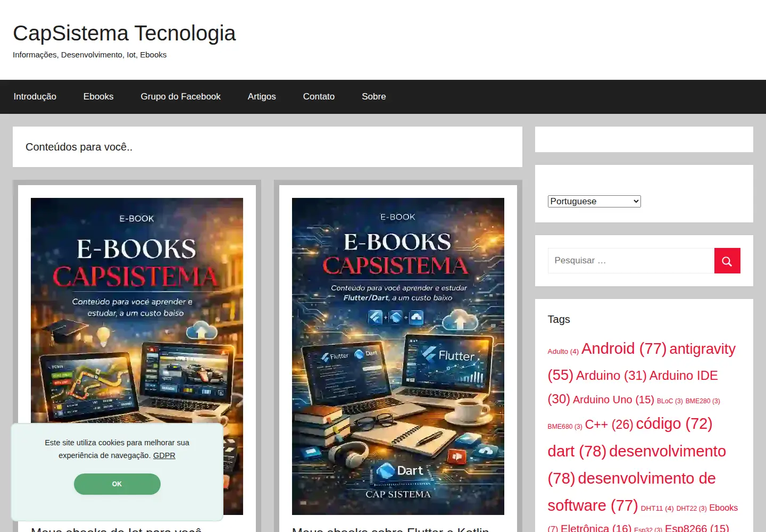Click the DHT22 (3) tag
Screen dimensions: 766x532
point(691,509)
